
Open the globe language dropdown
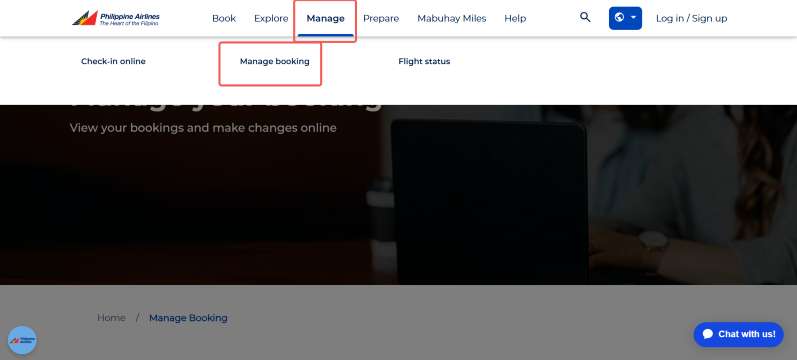point(625,18)
